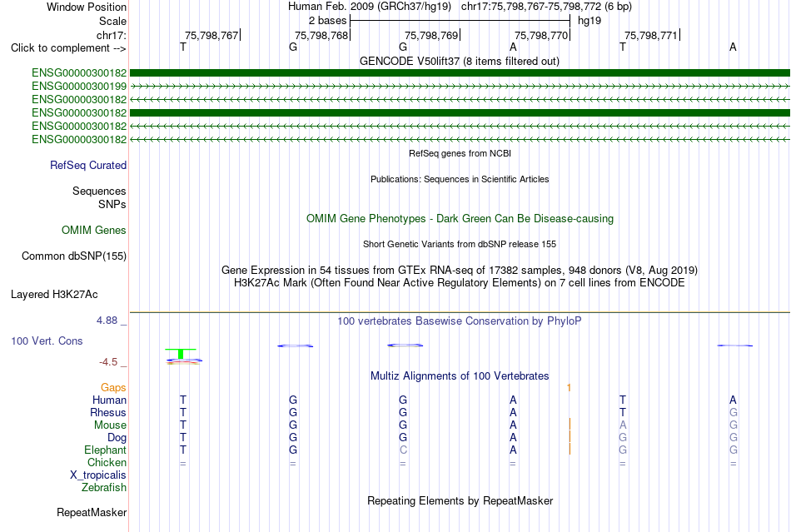This screenshot has height=532, width=791.
Task: Click the 'chr17:' ruler label
Action: [111, 35]
